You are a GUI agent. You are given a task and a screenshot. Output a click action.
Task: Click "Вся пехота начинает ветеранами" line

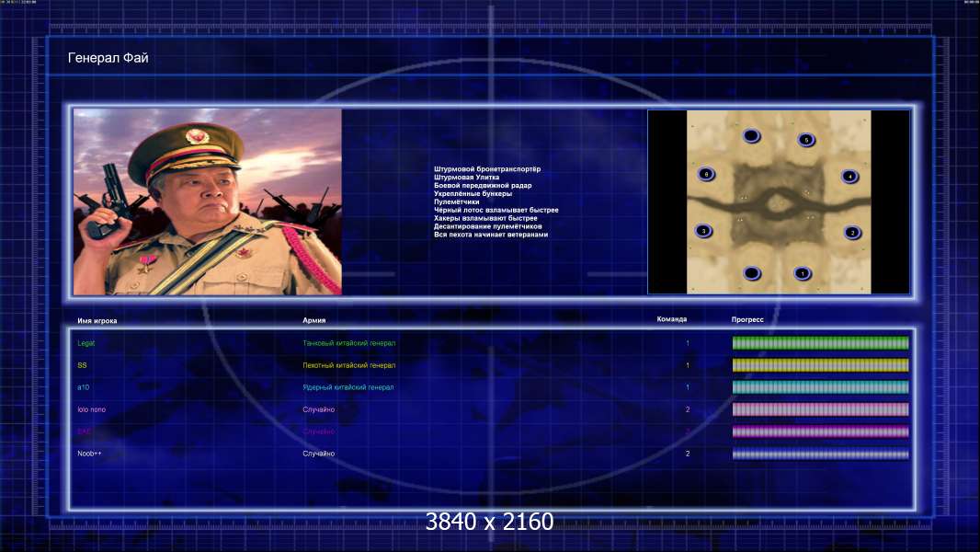(491, 235)
